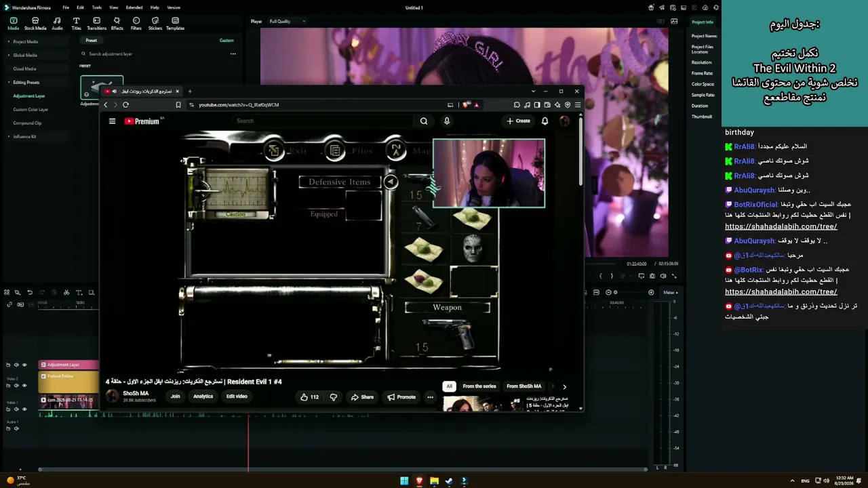
Task: Reload the YouTube page in browser
Action: tap(125, 105)
